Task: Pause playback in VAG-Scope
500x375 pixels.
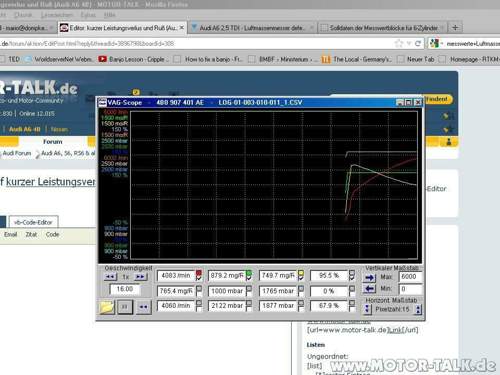Action: [125, 307]
